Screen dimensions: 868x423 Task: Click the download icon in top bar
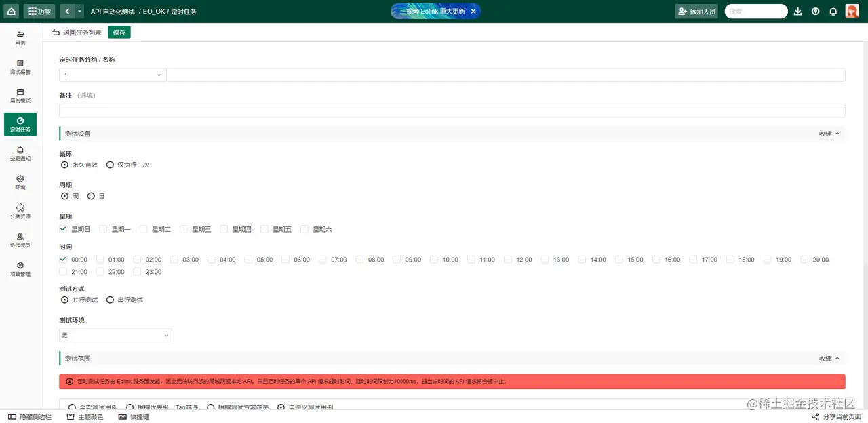point(798,12)
